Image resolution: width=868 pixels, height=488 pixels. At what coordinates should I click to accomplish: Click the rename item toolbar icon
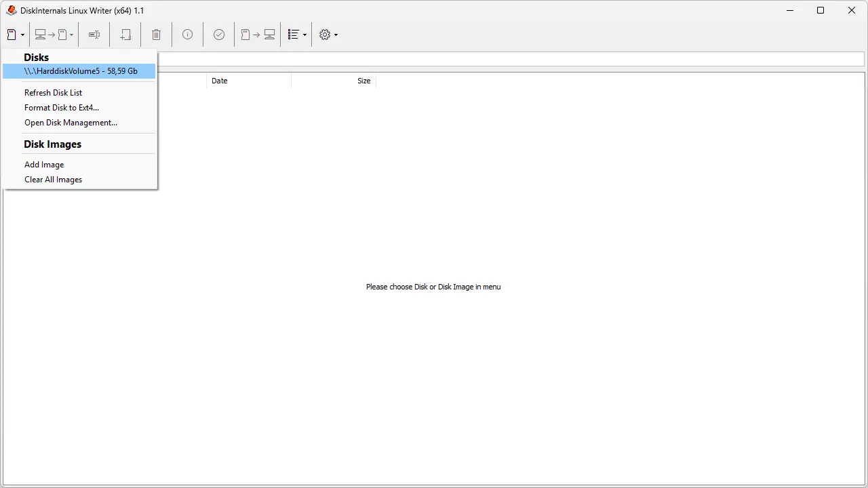tap(94, 35)
